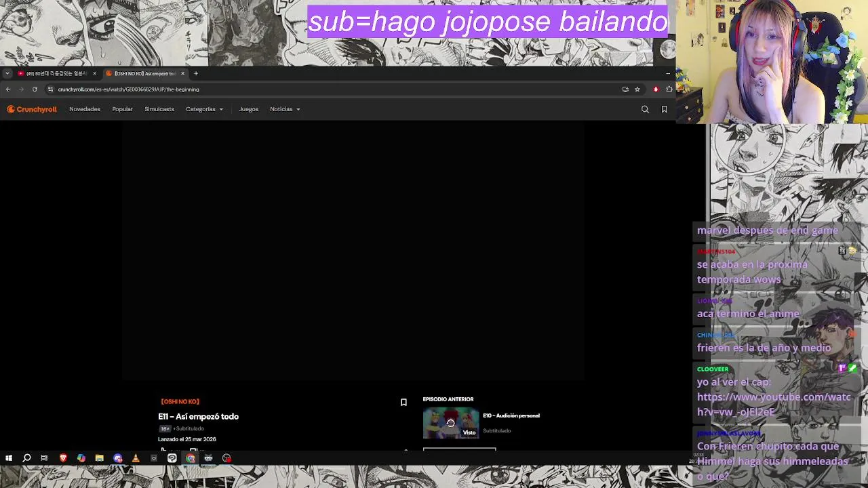Open Clip Studio Paint from taskbar

pyautogui.click(x=172, y=458)
